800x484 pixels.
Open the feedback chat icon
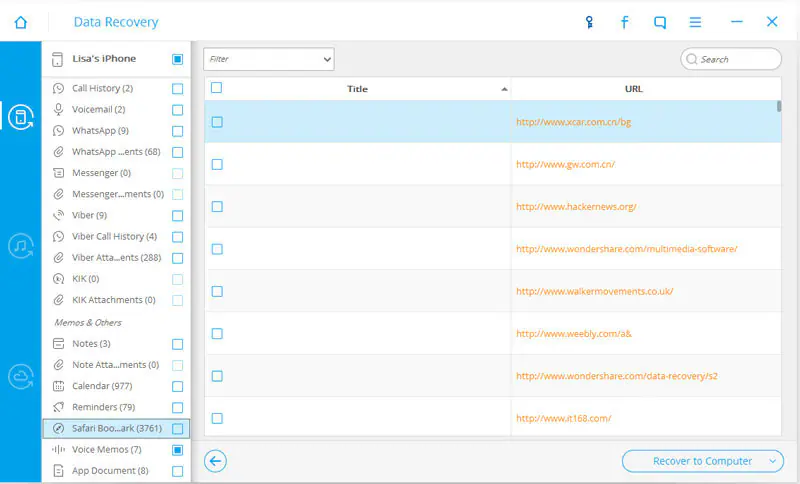pyautogui.click(x=660, y=22)
